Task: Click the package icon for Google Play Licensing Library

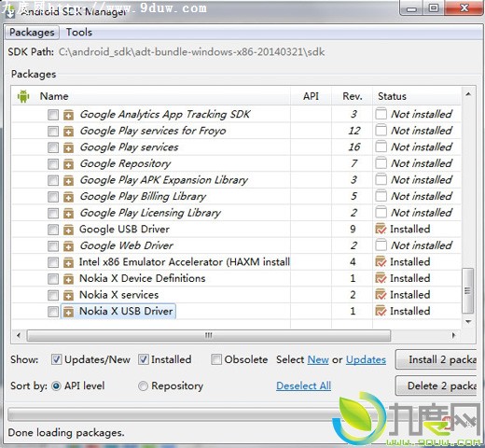Action: coord(68,214)
